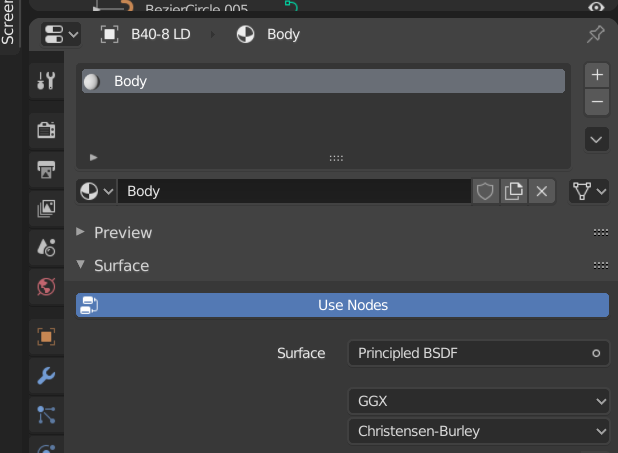
Task: Open the GGX distribution dropdown
Action: (479, 401)
